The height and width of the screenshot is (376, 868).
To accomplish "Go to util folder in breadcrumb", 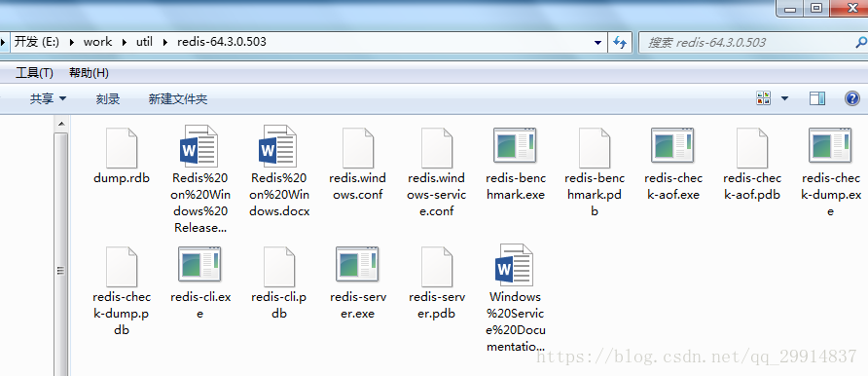I will [x=144, y=42].
